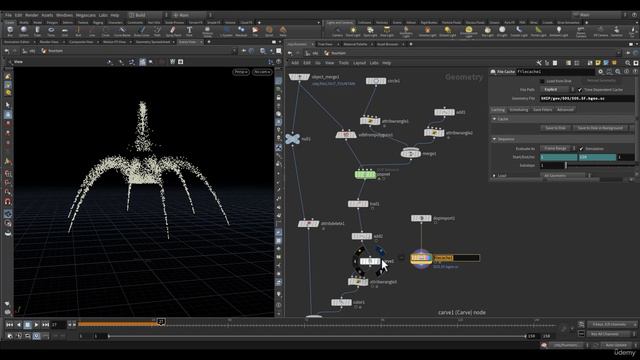This screenshot has width=640, height=360.
Task: Select the Font text shelf tool
Action: [x=189, y=31]
